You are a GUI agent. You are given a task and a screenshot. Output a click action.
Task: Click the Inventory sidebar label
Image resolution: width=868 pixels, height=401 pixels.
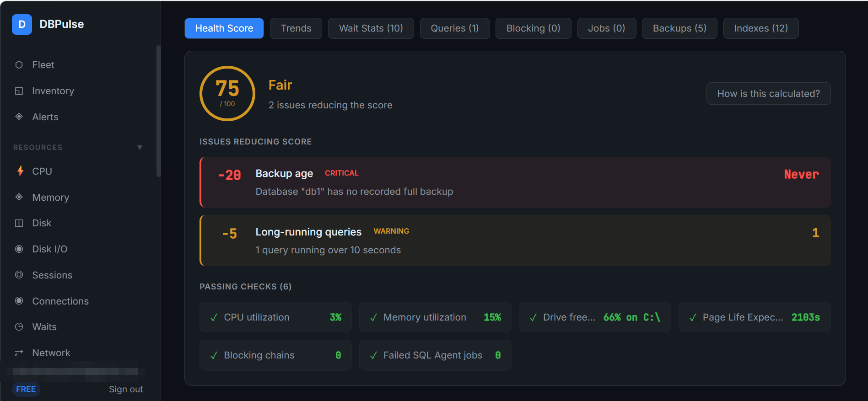click(x=53, y=91)
